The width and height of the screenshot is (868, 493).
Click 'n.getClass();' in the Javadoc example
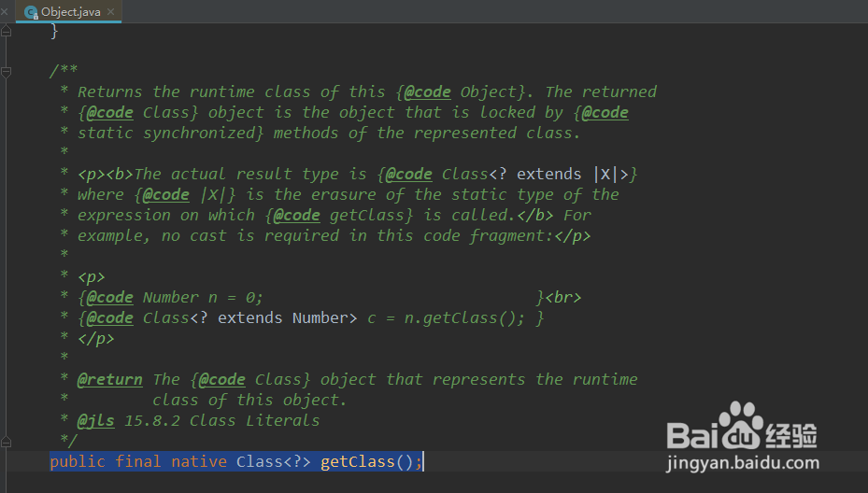(463, 318)
